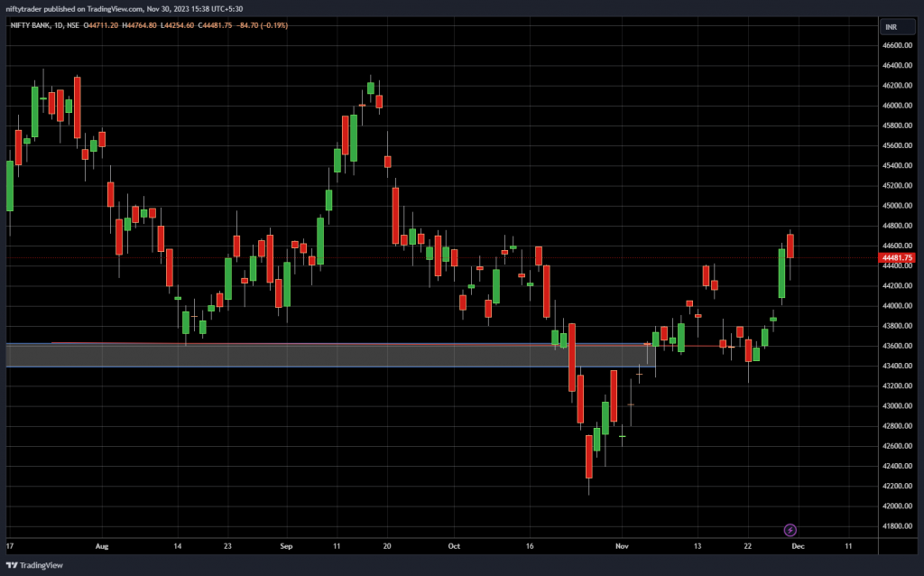Click the 44800.00 price axis label
The image size is (924, 576).
897,226
